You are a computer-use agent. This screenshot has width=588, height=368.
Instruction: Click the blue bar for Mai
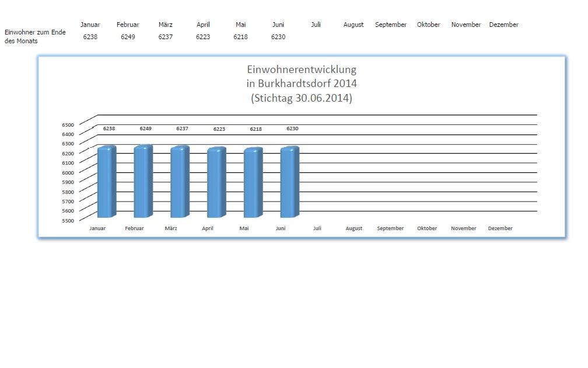[x=253, y=183]
